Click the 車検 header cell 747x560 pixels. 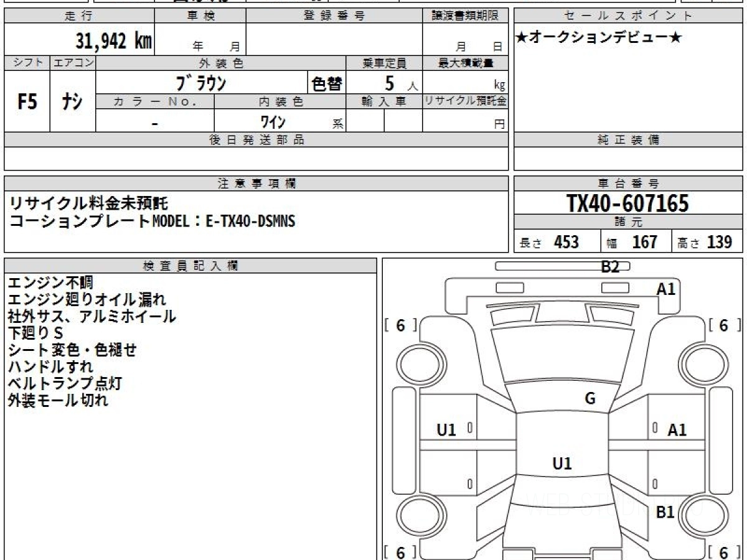(x=200, y=16)
